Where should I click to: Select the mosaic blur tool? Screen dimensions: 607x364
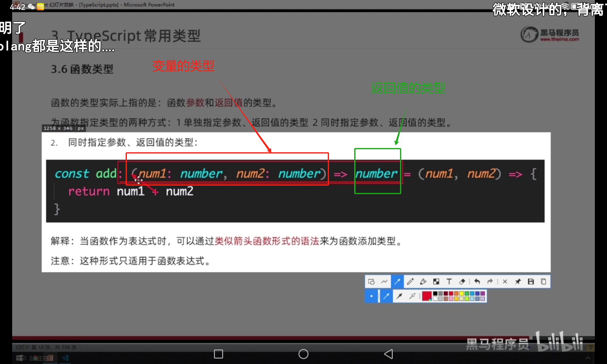(x=436, y=282)
